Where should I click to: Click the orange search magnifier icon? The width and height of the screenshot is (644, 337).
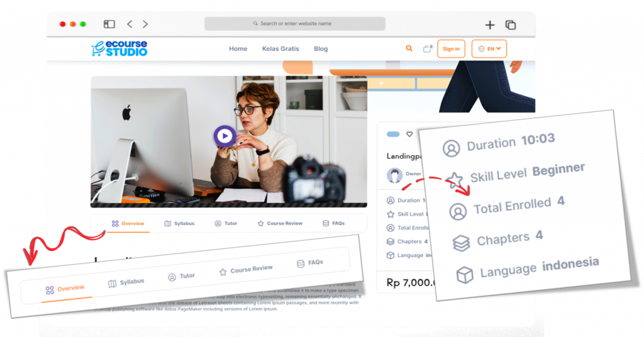pos(409,48)
